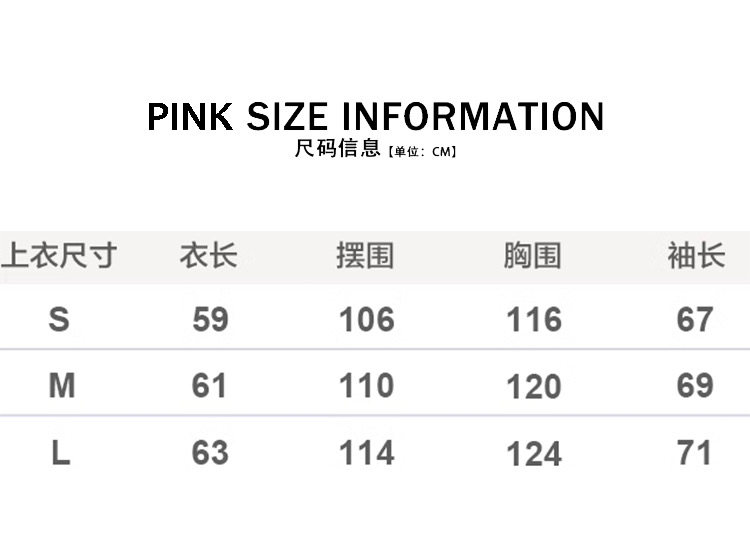This screenshot has width=750, height=553.
Task: Click the 114 hem value for L
Action: tap(366, 453)
